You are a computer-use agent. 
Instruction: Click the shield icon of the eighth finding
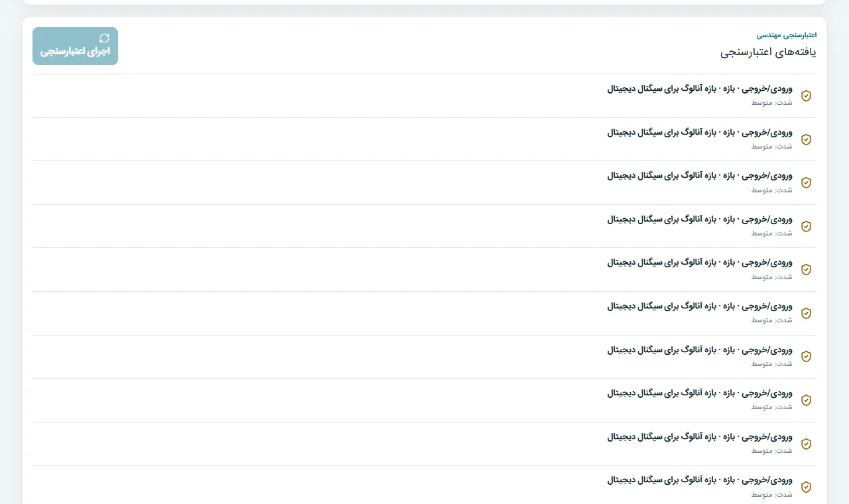click(x=806, y=400)
